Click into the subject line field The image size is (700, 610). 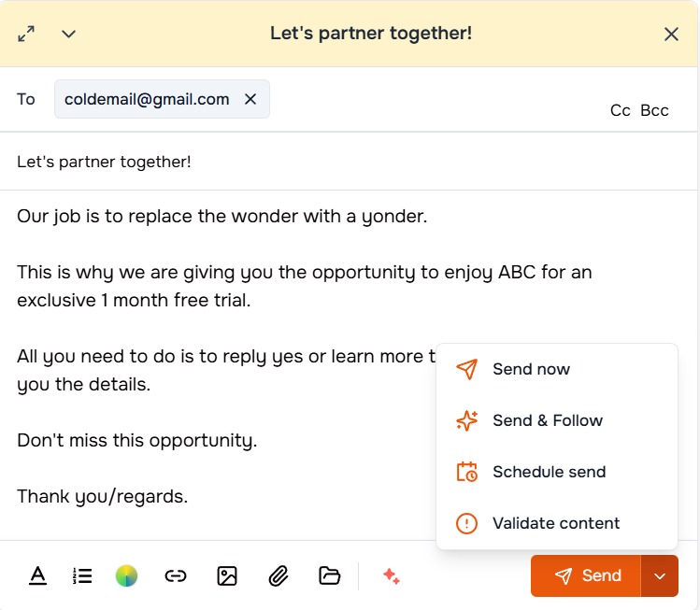[346, 162]
